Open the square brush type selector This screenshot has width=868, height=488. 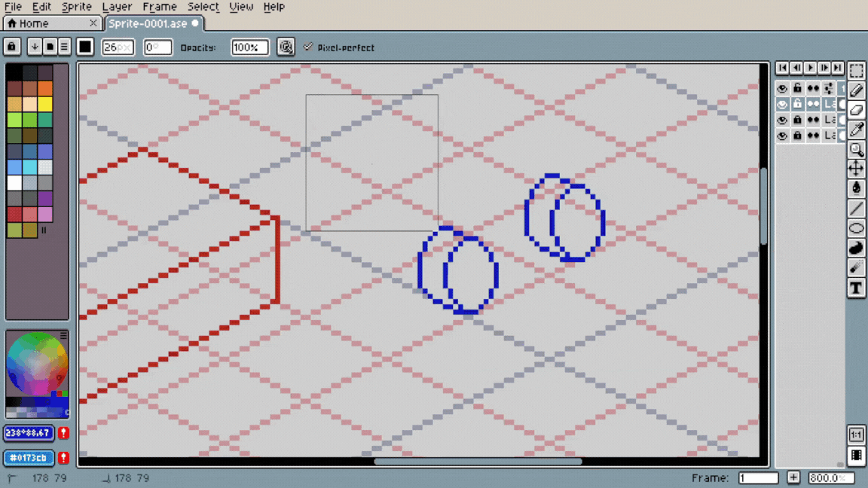tap(50, 47)
